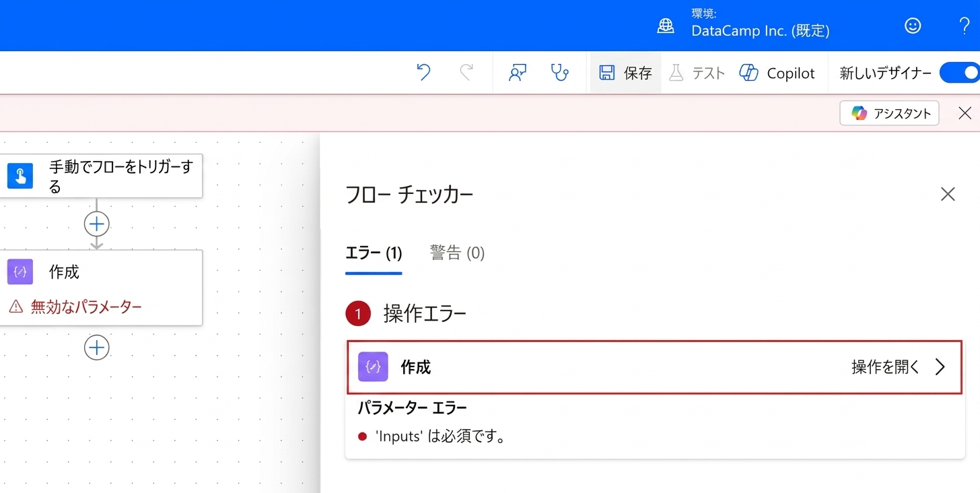Click the 作成 compose icon on canvas
The height and width of the screenshot is (493, 980).
point(20,272)
